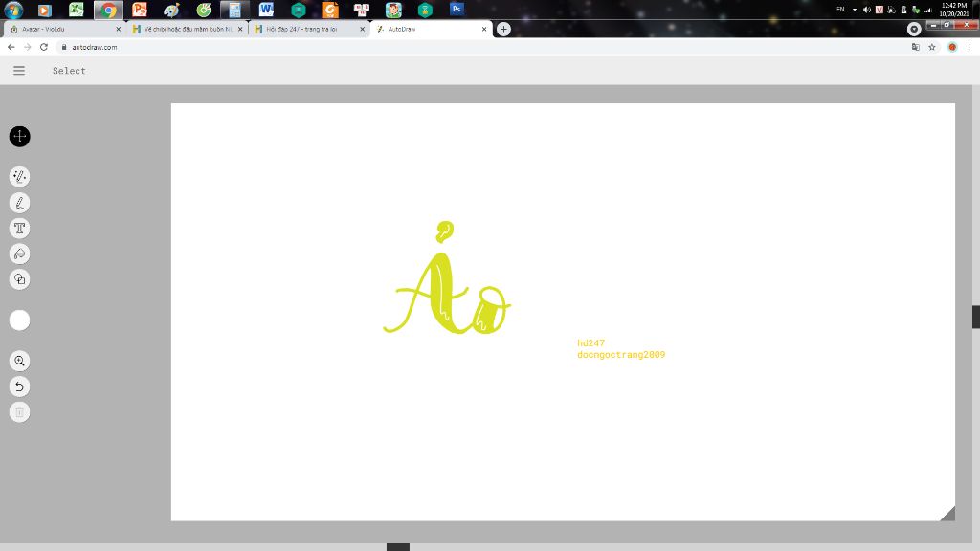Open the Windows Start menu
This screenshot has width=980, height=551.
[x=13, y=10]
